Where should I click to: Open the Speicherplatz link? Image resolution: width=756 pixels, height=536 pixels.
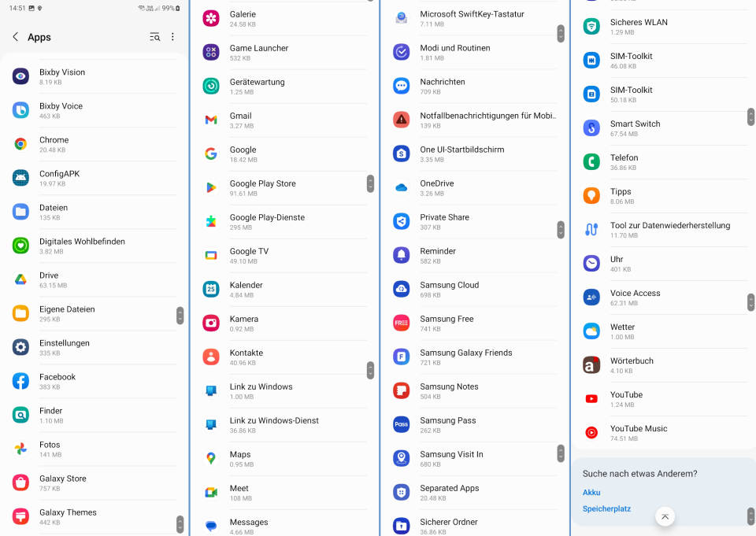[x=606, y=508]
